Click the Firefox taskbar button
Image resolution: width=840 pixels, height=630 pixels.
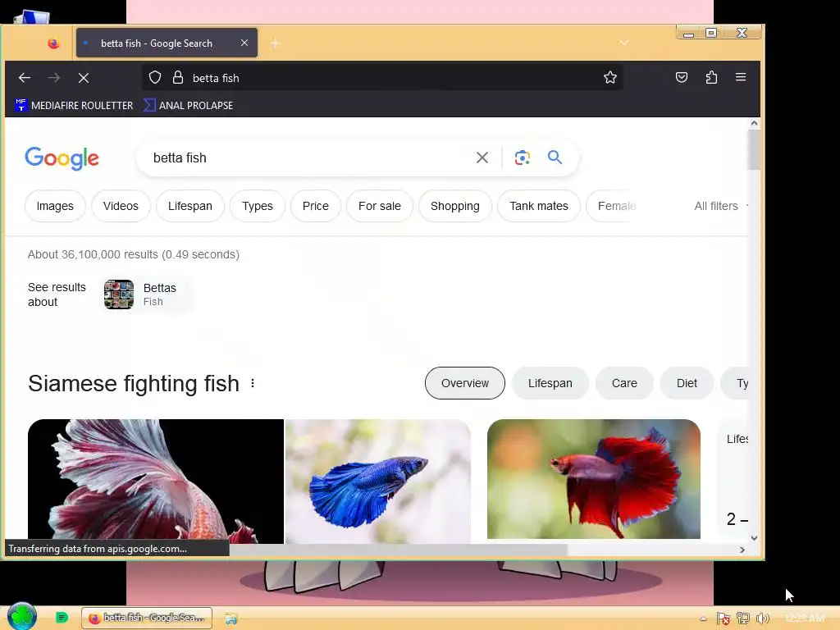coord(147,619)
